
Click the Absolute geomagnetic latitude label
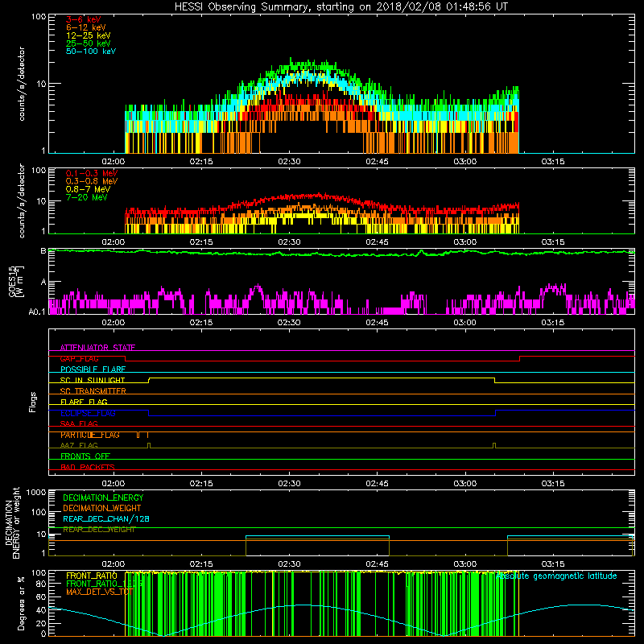pos(556,576)
